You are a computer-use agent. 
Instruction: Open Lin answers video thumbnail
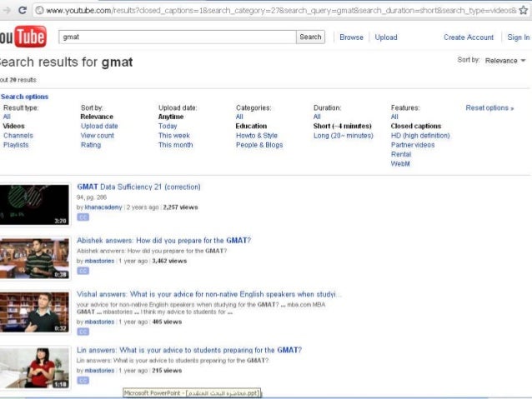pyautogui.click(x=35, y=368)
